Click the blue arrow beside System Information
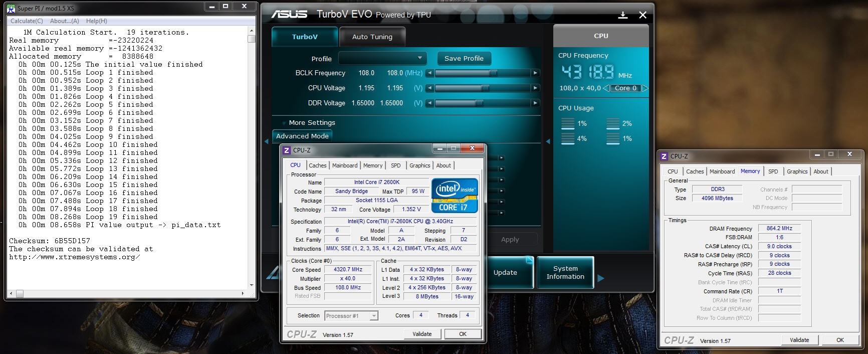This screenshot has width=868, height=354. (x=601, y=278)
